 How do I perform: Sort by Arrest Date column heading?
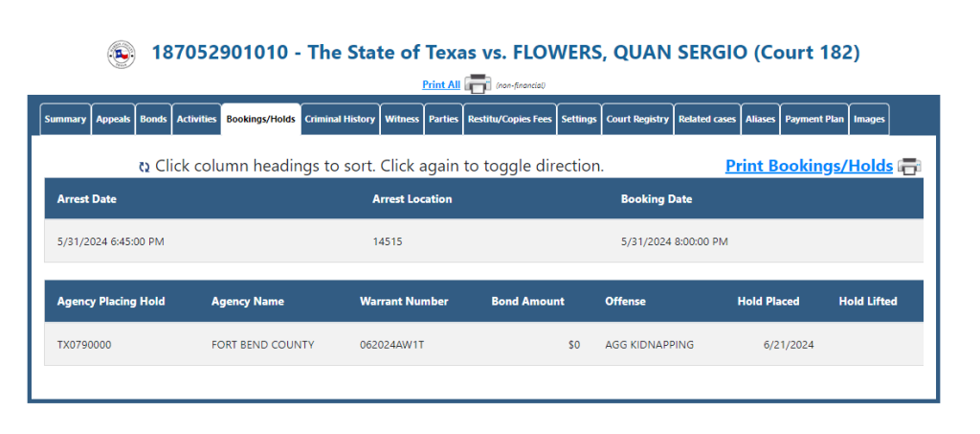[x=87, y=199]
